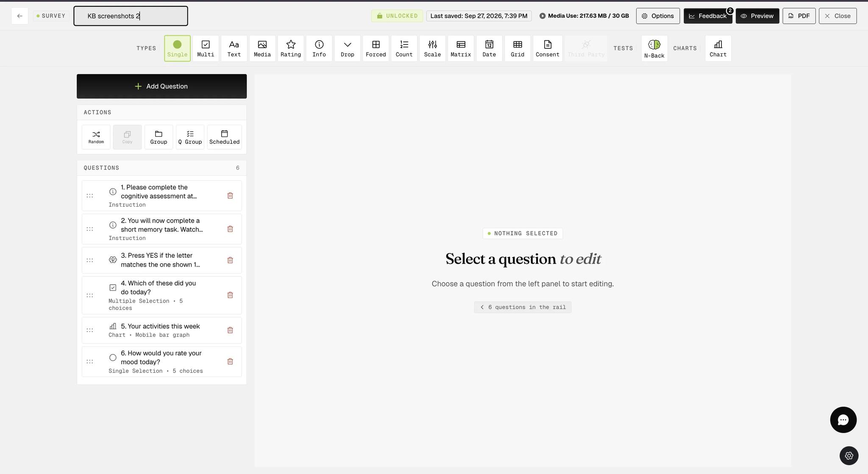Choose the Scale slider type
Image resolution: width=868 pixels, height=474 pixels.
[x=433, y=48]
